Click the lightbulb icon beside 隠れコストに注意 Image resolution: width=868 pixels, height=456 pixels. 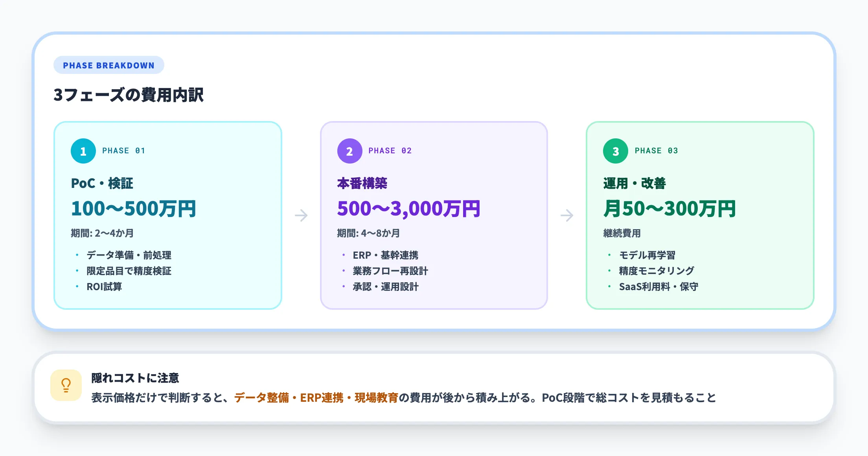[x=66, y=386]
